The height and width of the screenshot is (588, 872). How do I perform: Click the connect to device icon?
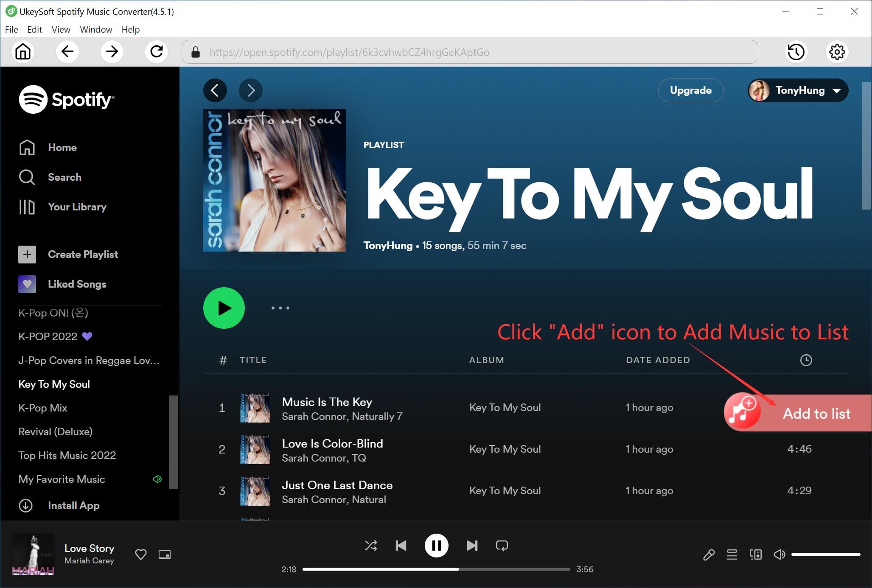(755, 554)
